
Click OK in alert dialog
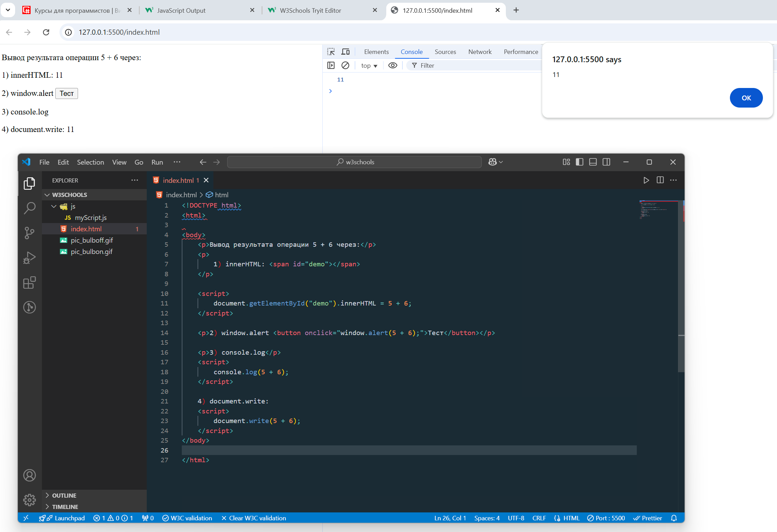pos(746,98)
